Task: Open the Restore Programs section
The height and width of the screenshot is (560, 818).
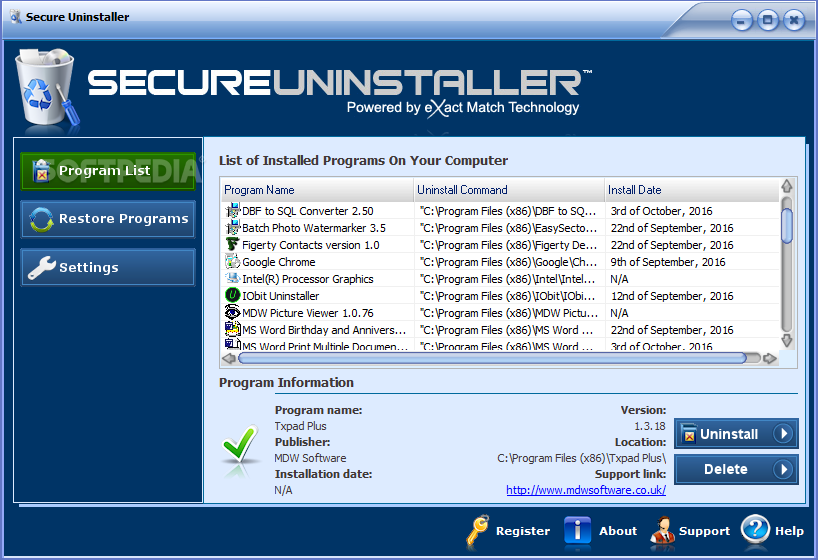Action: (x=108, y=219)
